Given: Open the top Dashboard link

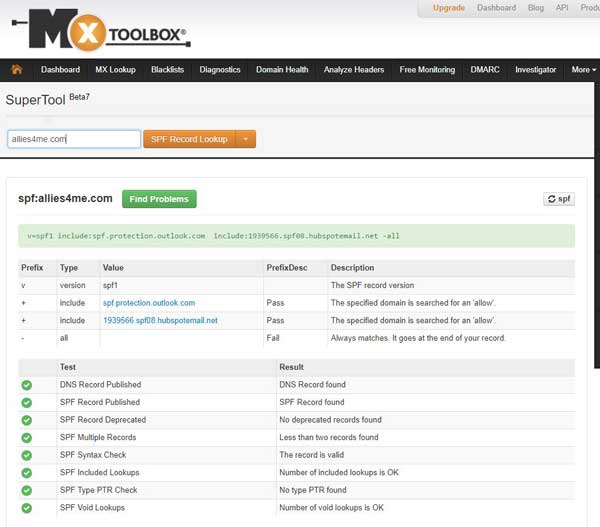Looking at the screenshot, I should (496, 8).
